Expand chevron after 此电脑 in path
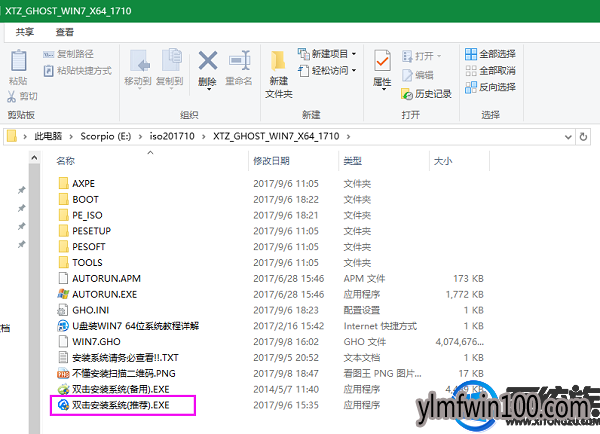Viewport: 600px width, 434px height. (x=71, y=136)
